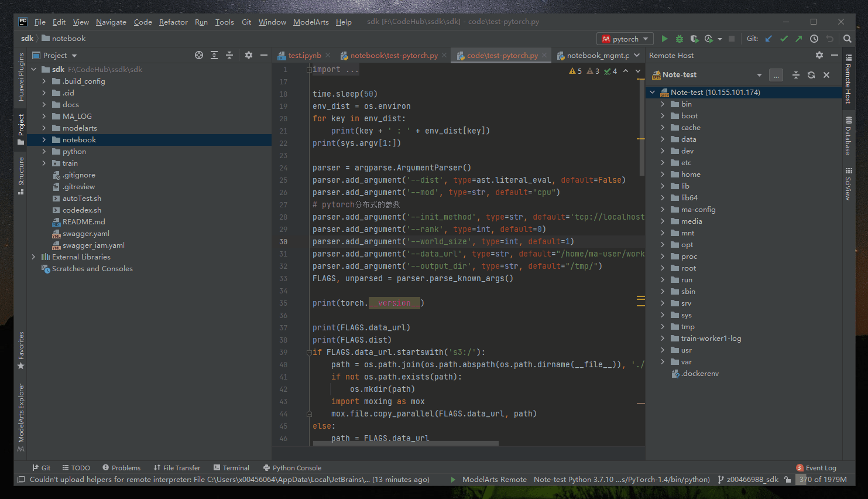Open Git history clock icon

[x=814, y=39]
